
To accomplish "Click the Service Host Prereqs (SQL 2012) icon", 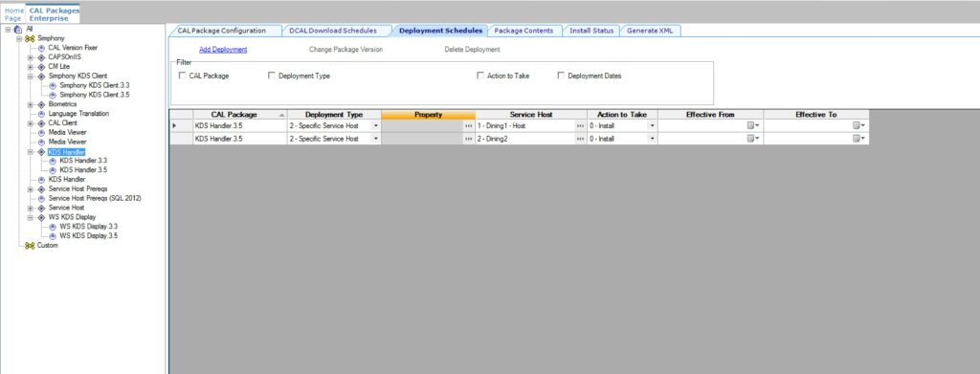I will [x=41, y=198].
